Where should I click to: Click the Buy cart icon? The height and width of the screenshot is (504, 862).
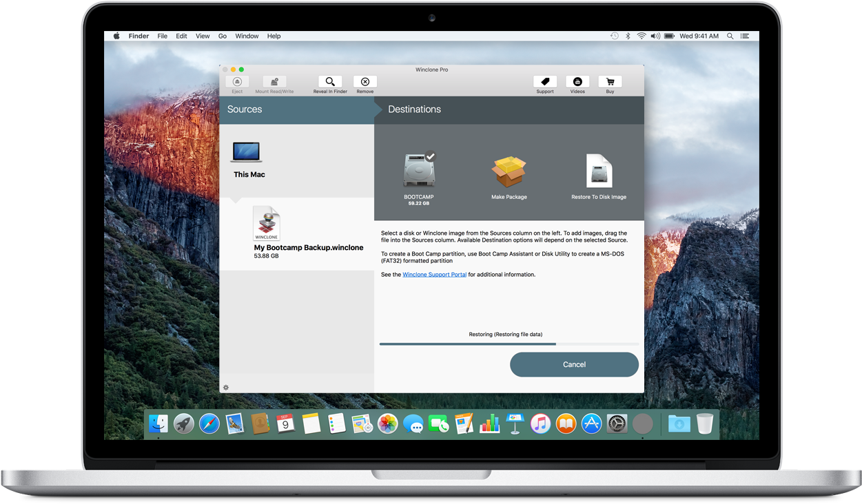click(609, 83)
